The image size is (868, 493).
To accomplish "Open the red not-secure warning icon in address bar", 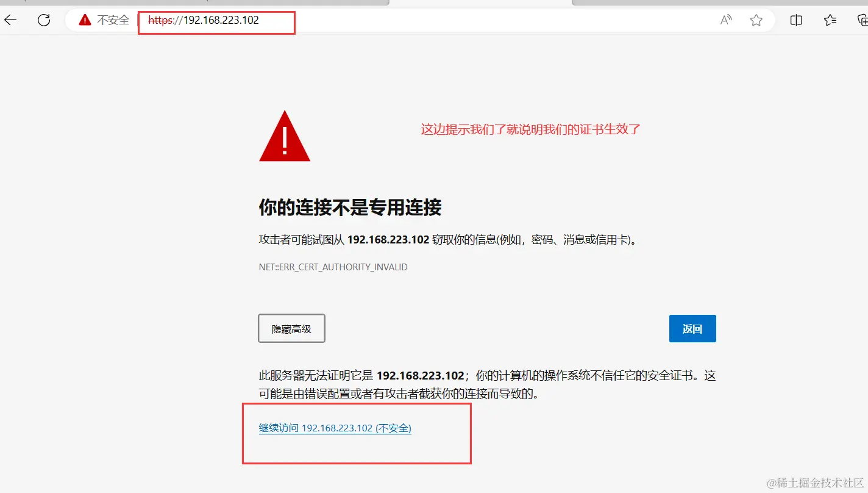I will [85, 20].
